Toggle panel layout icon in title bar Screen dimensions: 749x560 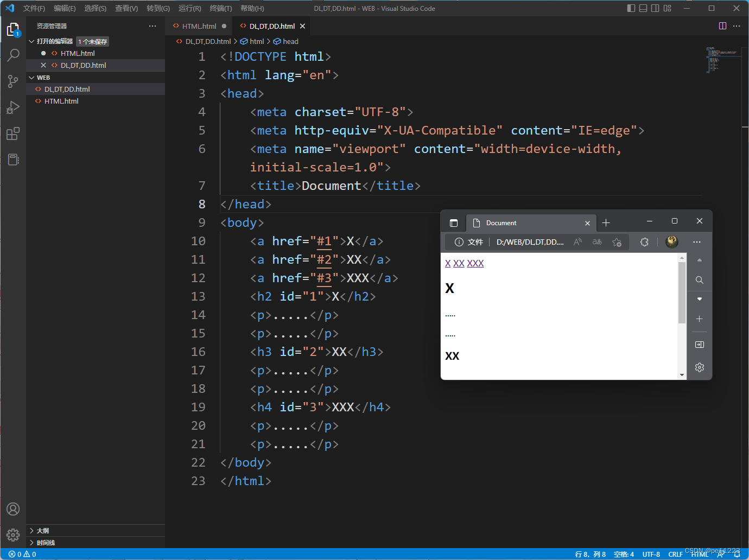[643, 8]
